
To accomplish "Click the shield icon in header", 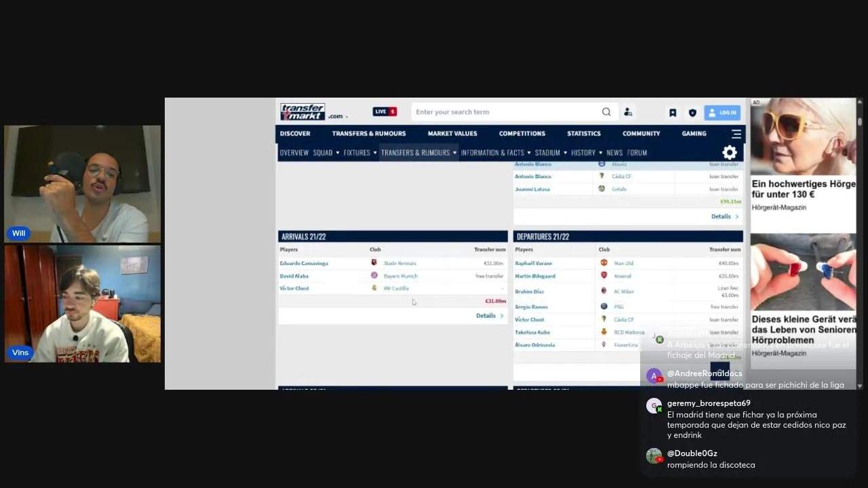I will pos(692,113).
